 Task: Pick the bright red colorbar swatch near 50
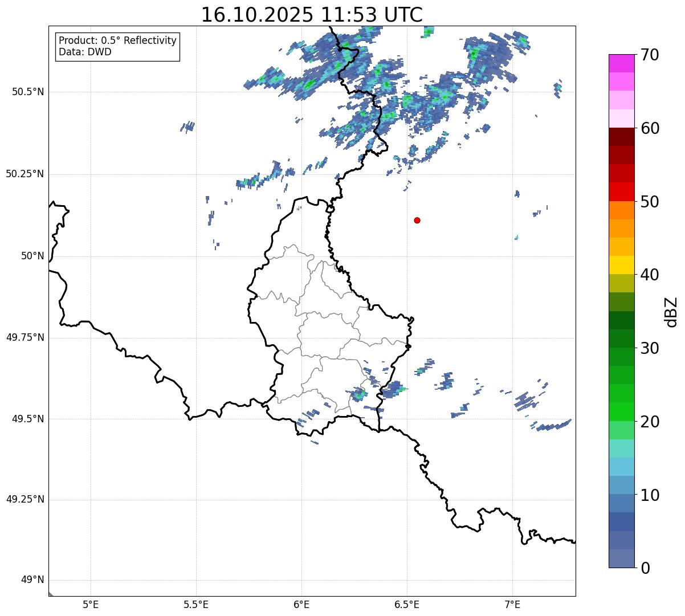pyautogui.click(x=622, y=191)
